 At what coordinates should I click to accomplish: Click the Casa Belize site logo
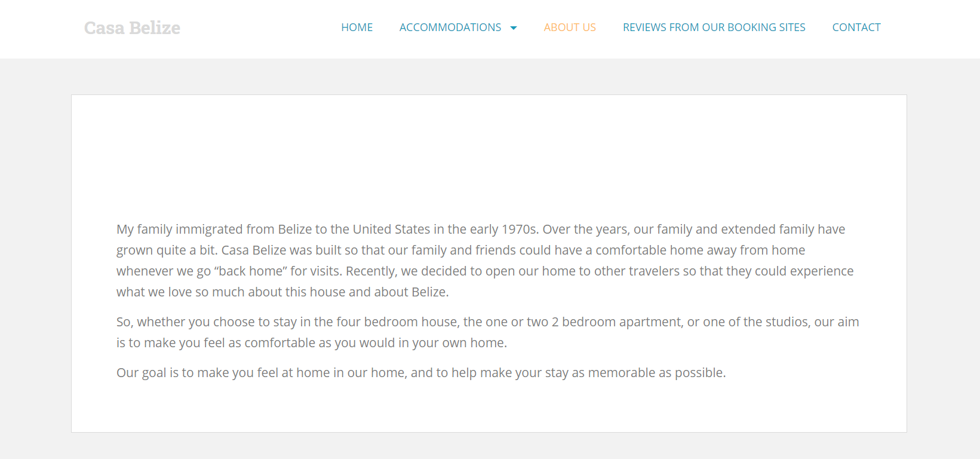pos(132,28)
